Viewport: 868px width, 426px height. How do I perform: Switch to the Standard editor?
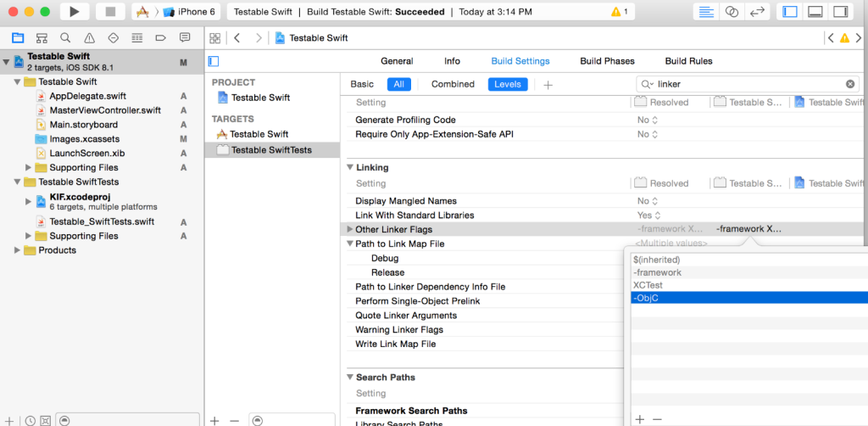[x=705, y=12]
